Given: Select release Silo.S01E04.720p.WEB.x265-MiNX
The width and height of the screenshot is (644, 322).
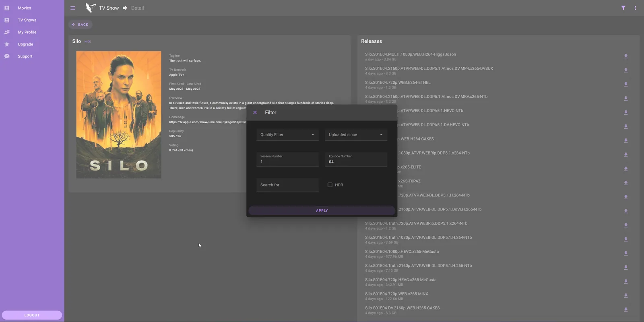Looking at the screenshot, I should [x=396, y=294].
